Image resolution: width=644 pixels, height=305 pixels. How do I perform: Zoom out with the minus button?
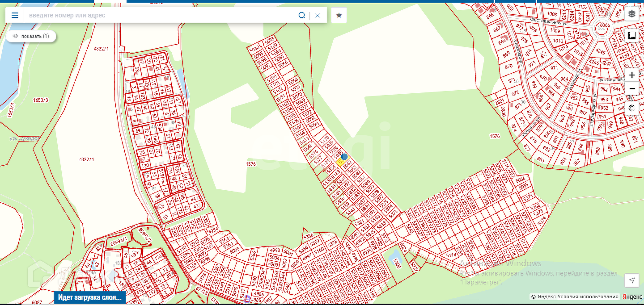point(631,88)
